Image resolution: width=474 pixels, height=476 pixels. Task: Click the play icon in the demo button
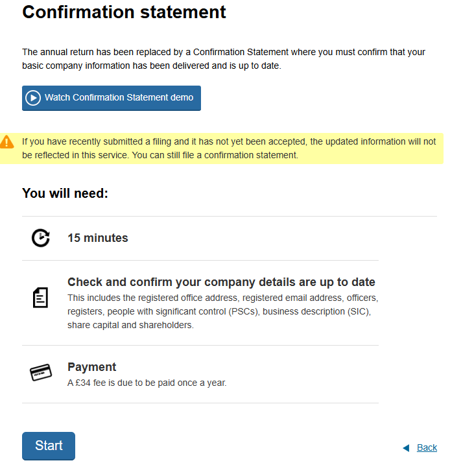click(x=33, y=98)
